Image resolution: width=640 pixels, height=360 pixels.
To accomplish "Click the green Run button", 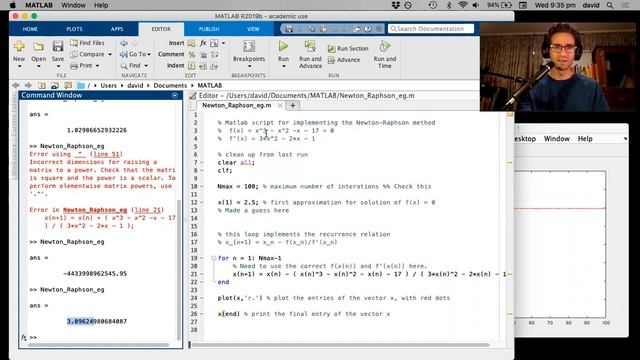I will [x=283, y=46].
